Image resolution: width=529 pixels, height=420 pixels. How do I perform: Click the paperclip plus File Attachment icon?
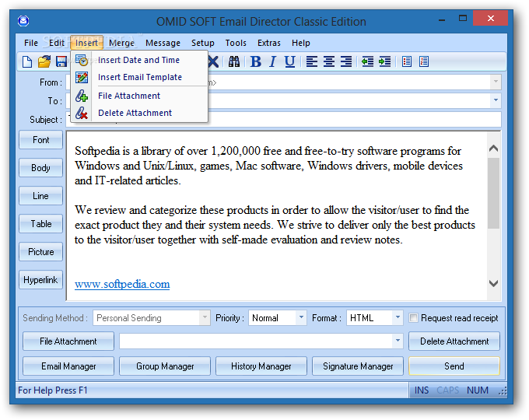[x=82, y=96]
